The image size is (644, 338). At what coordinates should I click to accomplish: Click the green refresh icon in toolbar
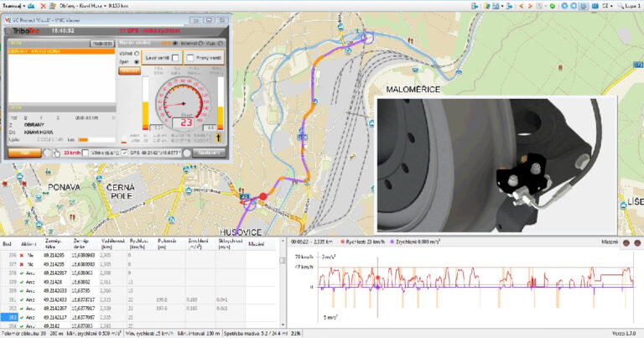[553, 5]
